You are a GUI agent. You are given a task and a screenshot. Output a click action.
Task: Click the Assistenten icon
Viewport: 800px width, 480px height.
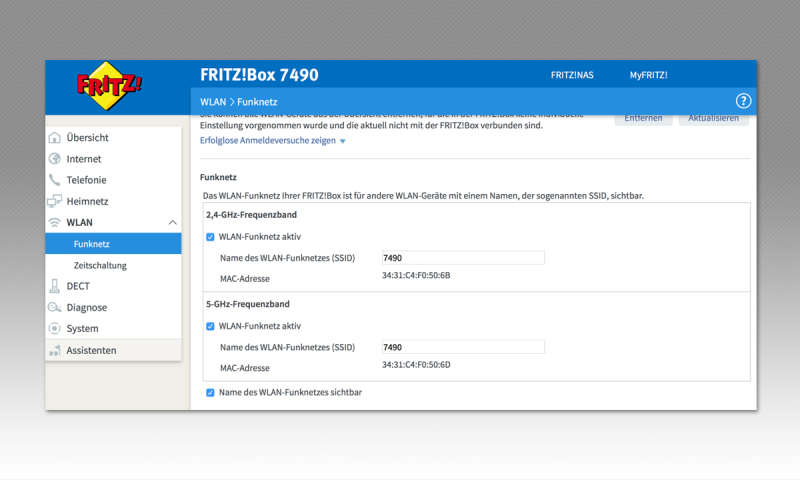[x=55, y=350]
